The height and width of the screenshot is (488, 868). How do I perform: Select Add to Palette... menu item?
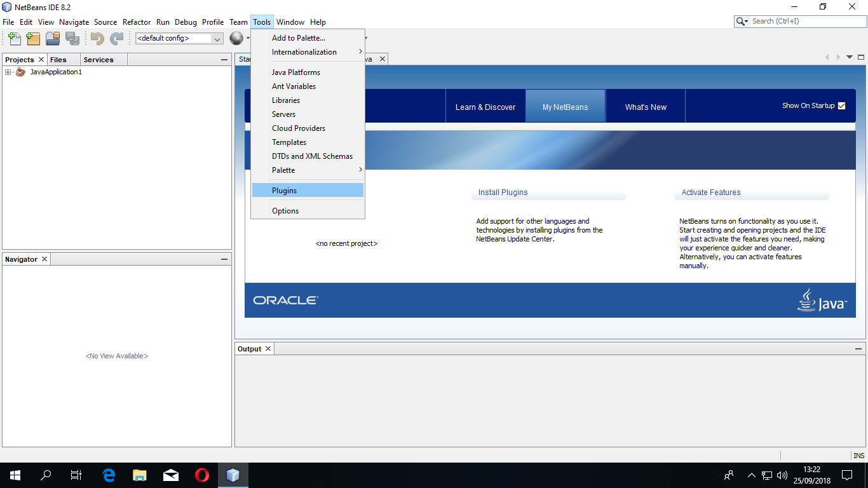(308, 38)
